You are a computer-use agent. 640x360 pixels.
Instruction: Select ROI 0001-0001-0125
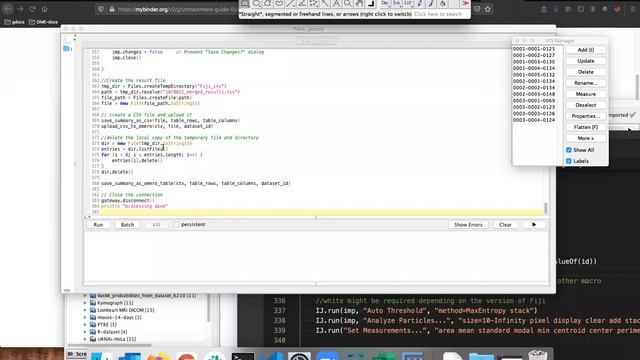(534, 49)
